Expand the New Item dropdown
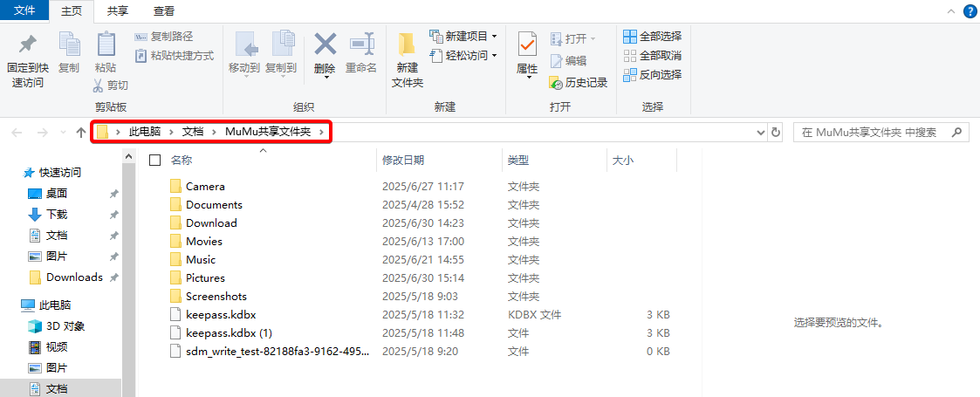980x397 pixels. click(494, 37)
